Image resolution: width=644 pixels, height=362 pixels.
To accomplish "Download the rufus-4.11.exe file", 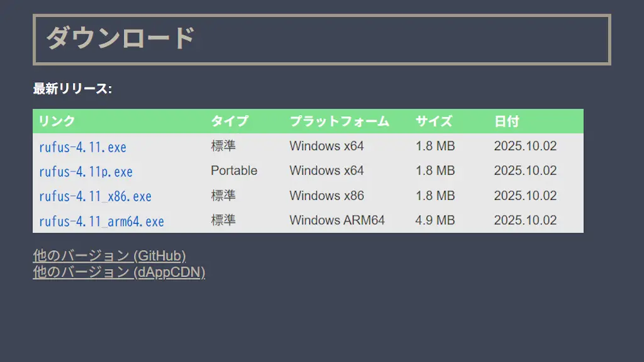I will (82, 147).
